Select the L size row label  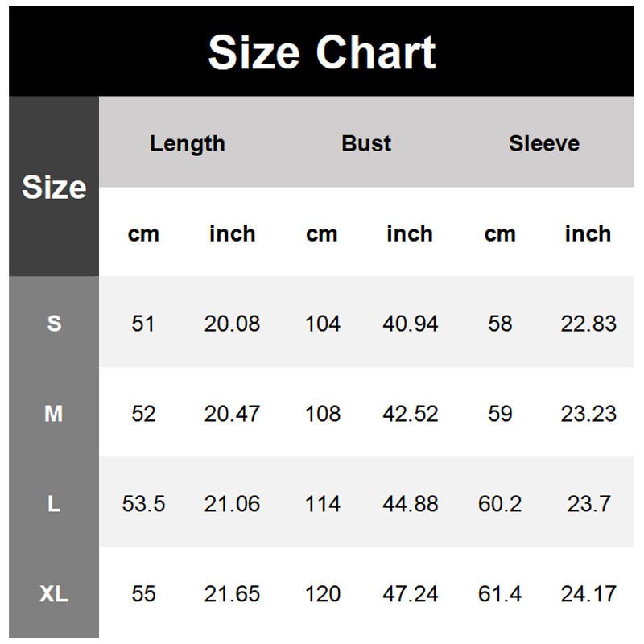click(x=54, y=504)
